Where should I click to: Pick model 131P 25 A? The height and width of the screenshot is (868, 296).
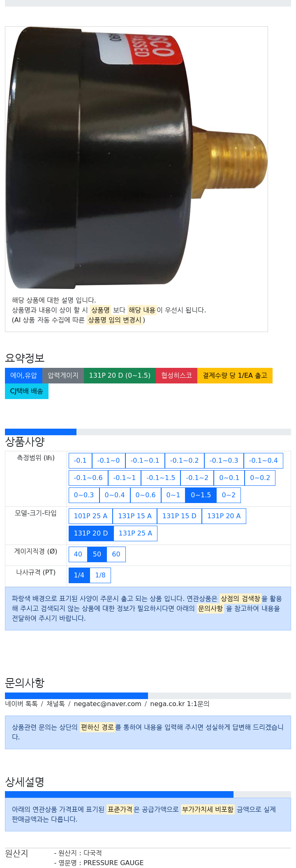coord(135,533)
